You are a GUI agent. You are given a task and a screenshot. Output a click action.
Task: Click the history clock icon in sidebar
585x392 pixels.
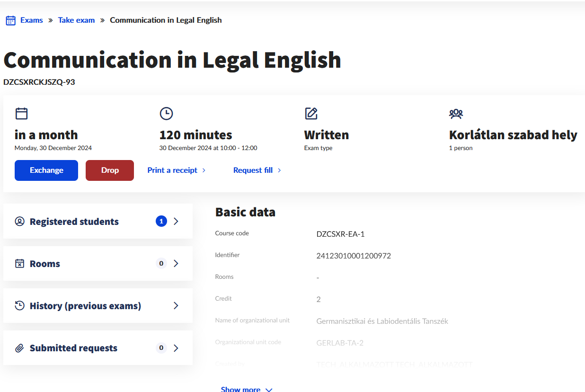click(19, 306)
